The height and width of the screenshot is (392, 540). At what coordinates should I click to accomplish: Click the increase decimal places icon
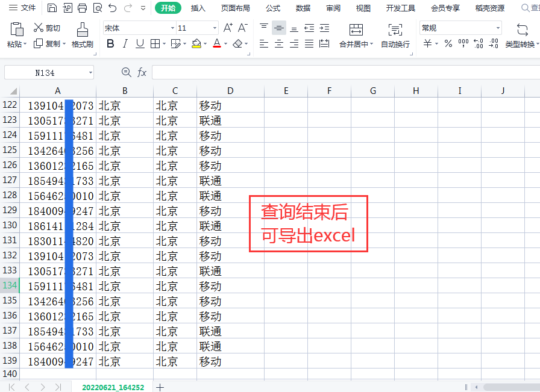point(479,44)
